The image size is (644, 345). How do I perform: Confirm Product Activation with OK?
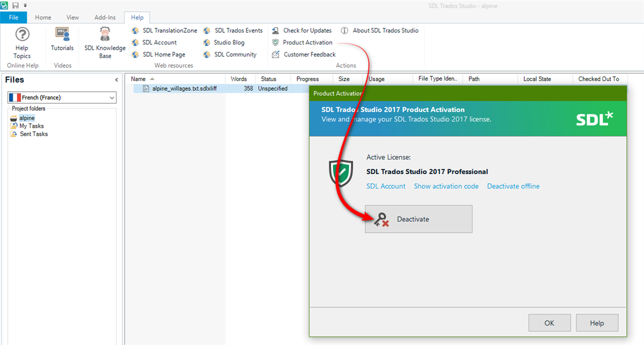(550, 322)
